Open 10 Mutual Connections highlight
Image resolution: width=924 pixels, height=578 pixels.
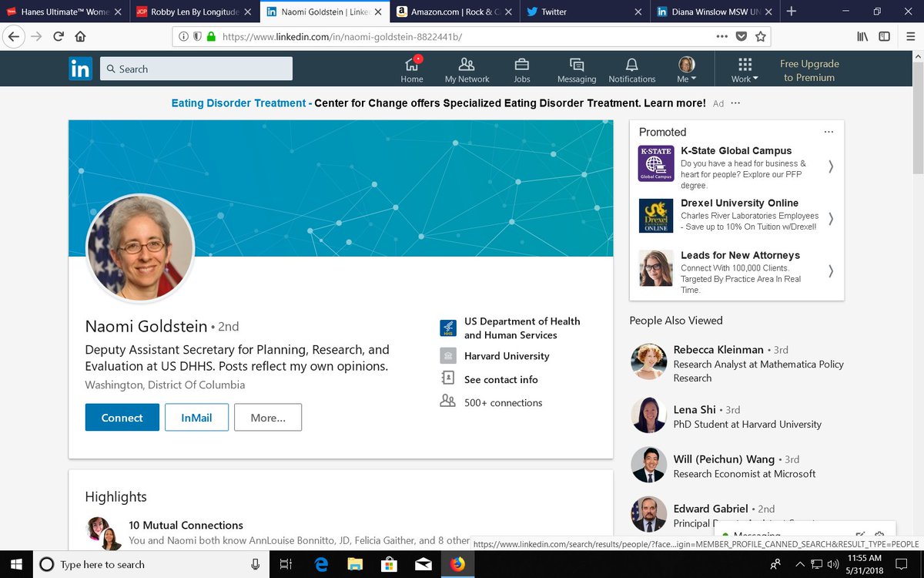pyautogui.click(x=186, y=525)
